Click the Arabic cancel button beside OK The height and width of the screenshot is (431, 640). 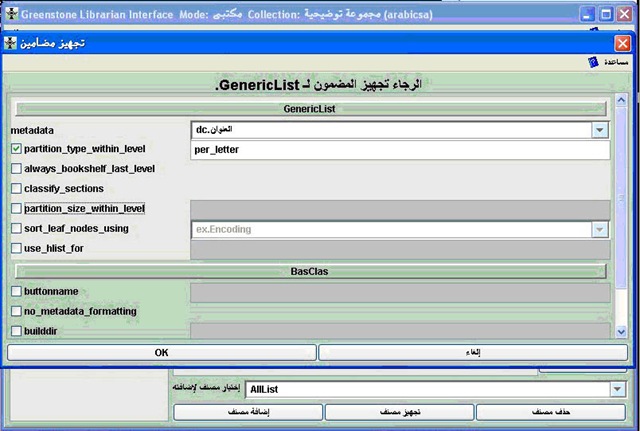(x=473, y=353)
